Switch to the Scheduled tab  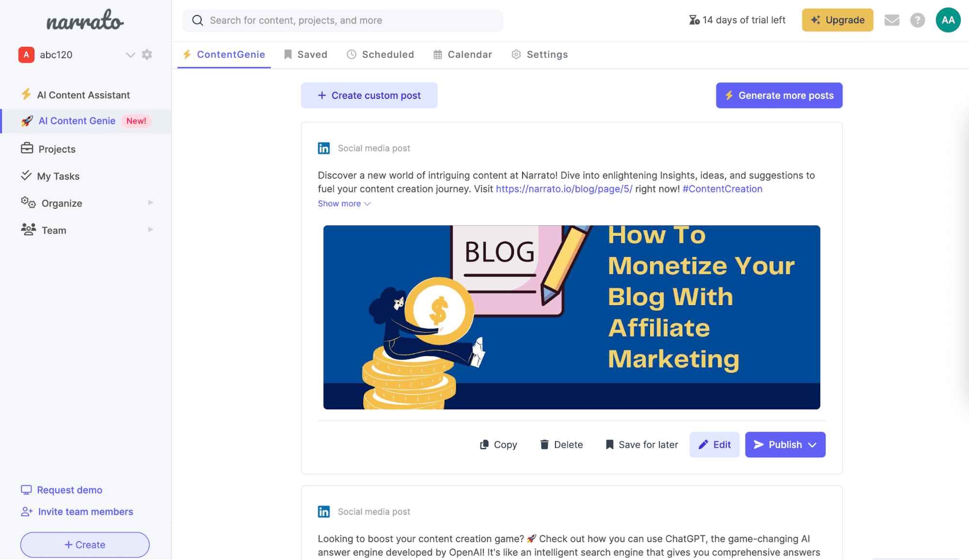pyautogui.click(x=381, y=55)
